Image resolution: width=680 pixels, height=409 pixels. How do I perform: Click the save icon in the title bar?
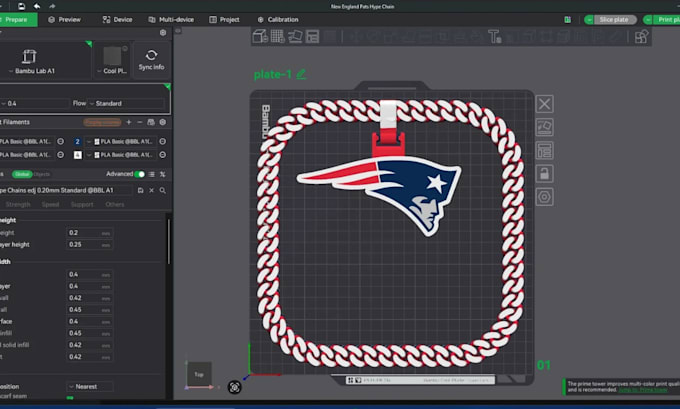(x=21, y=6)
